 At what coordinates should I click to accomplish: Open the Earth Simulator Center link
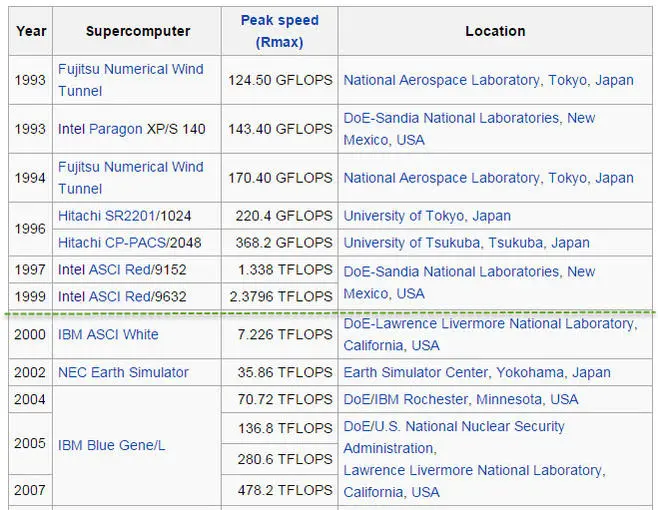pyautogui.click(x=415, y=372)
